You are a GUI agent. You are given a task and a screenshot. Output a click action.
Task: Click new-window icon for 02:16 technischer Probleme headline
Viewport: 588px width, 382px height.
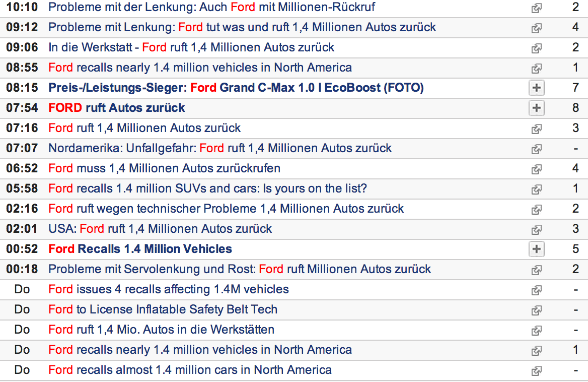point(537,210)
